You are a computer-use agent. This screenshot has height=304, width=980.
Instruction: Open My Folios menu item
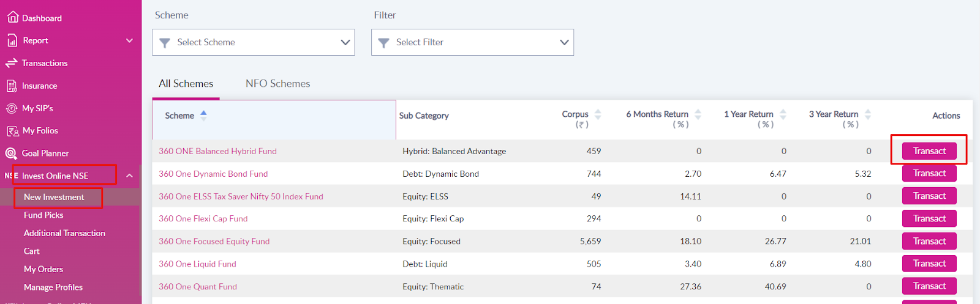[40, 131]
